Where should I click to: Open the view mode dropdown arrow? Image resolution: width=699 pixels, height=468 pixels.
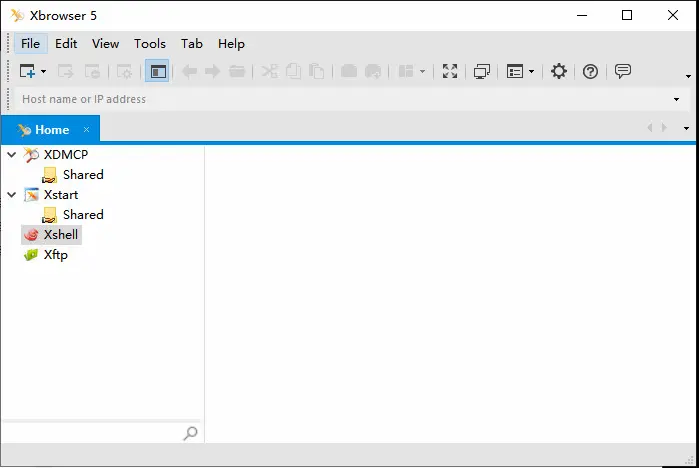tap(531, 71)
